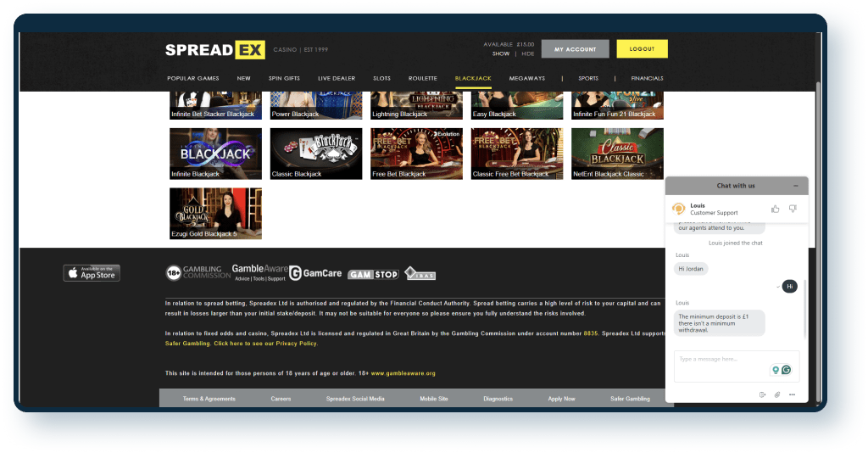This screenshot has height=453, width=868.
Task: Click the App Store download badge
Action: click(x=92, y=273)
